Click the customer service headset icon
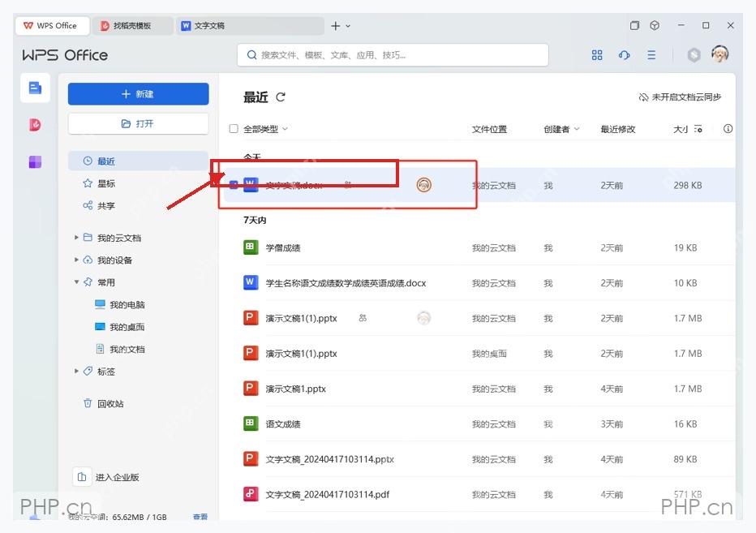Image resolution: width=756 pixels, height=533 pixels. 624,55
